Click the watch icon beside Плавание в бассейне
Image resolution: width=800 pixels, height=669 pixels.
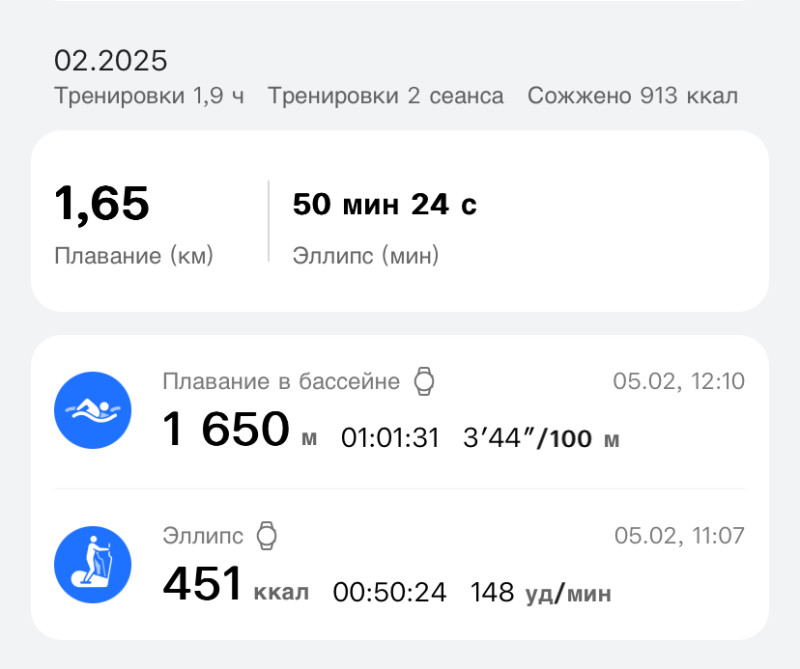pos(425,381)
